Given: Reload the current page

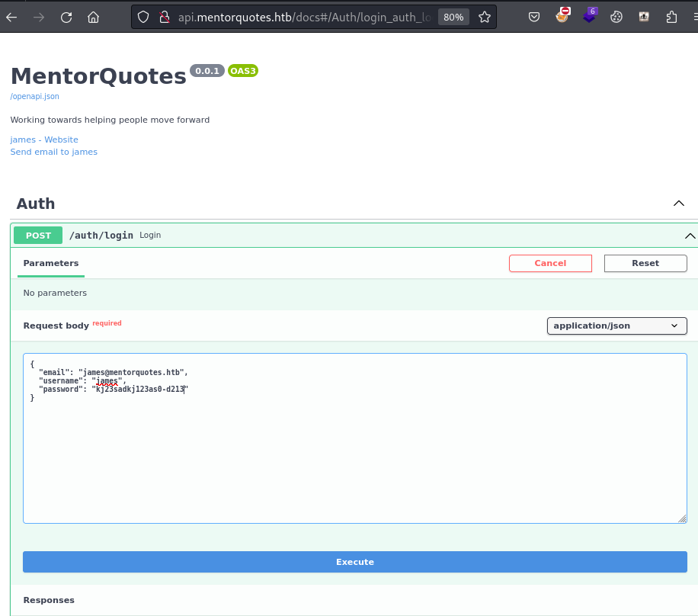Looking at the screenshot, I should pos(66,17).
